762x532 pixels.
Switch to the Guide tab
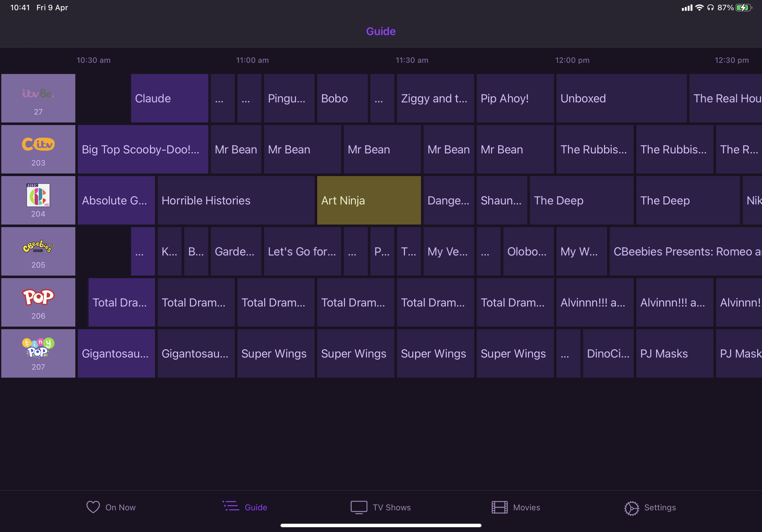245,507
